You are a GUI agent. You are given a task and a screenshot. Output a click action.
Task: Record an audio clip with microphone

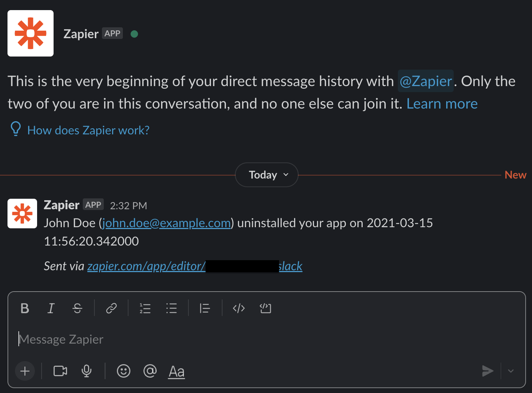point(87,371)
